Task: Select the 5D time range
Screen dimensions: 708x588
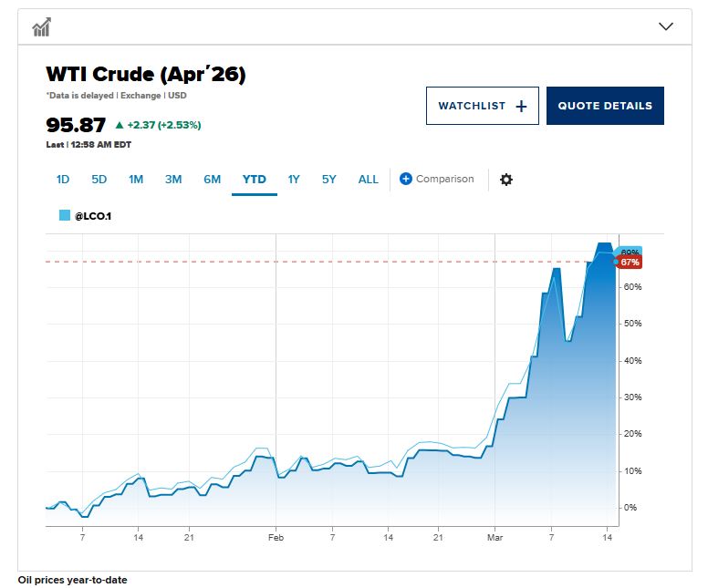Action: pos(99,180)
